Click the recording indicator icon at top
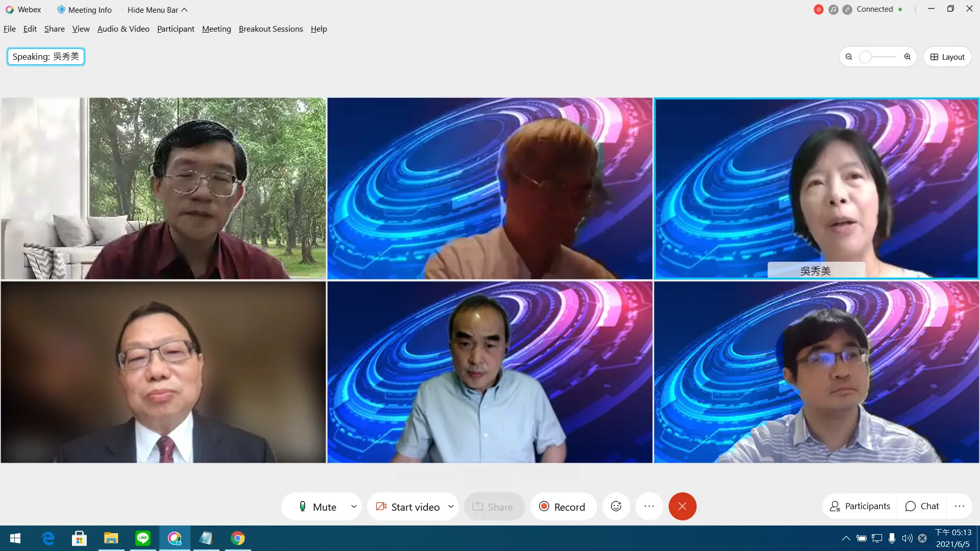 pos(818,9)
